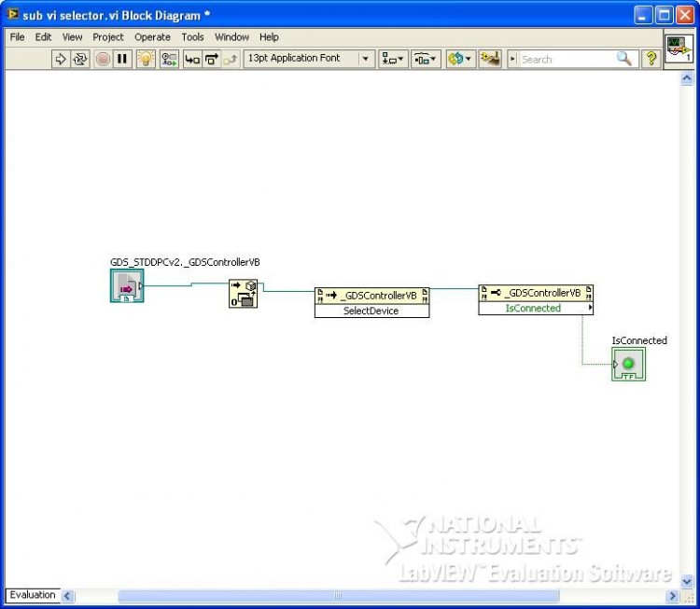Viewport: 700px width, 609px height.
Task: Show Context Help question mark
Action: (x=651, y=59)
